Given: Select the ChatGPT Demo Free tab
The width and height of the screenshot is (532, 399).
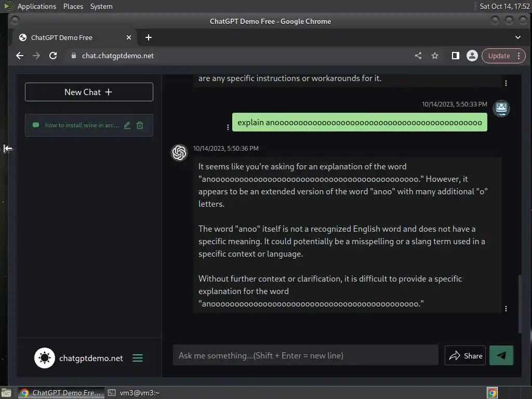Looking at the screenshot, I should (75, 37).
